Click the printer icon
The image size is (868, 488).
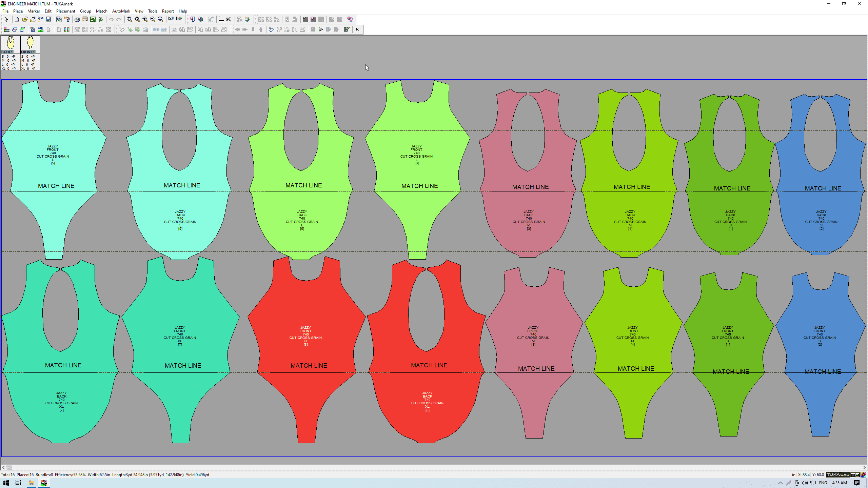pyautogui.click(x=77, y=19)
